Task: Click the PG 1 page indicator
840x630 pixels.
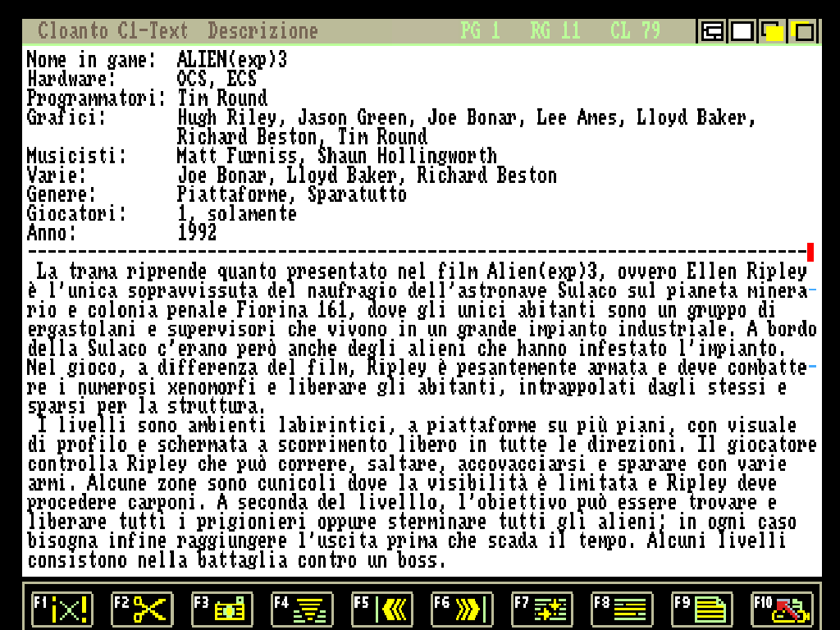Action: pyautogui.click(x=480, y=32)
